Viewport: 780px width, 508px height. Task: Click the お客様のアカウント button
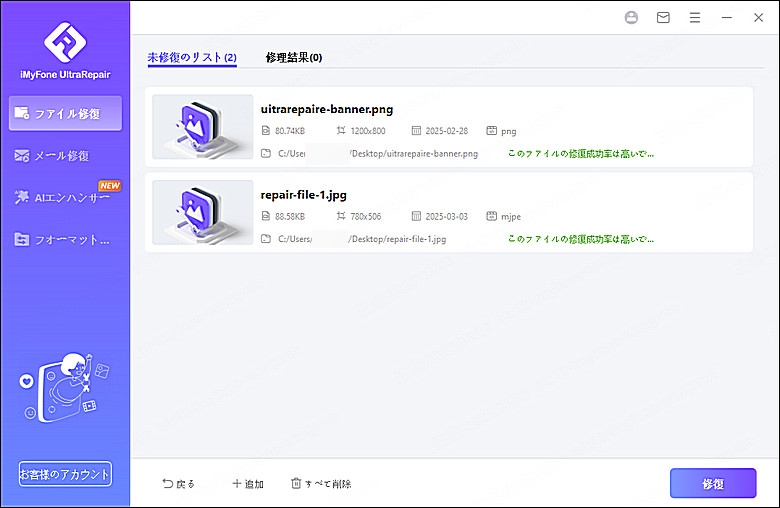(x=65, y=474)
